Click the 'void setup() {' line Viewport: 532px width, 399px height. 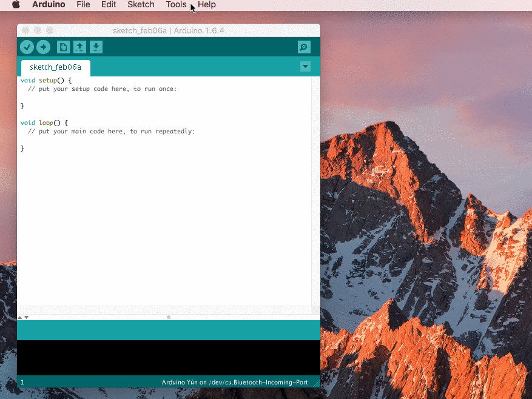coord(46,81)
